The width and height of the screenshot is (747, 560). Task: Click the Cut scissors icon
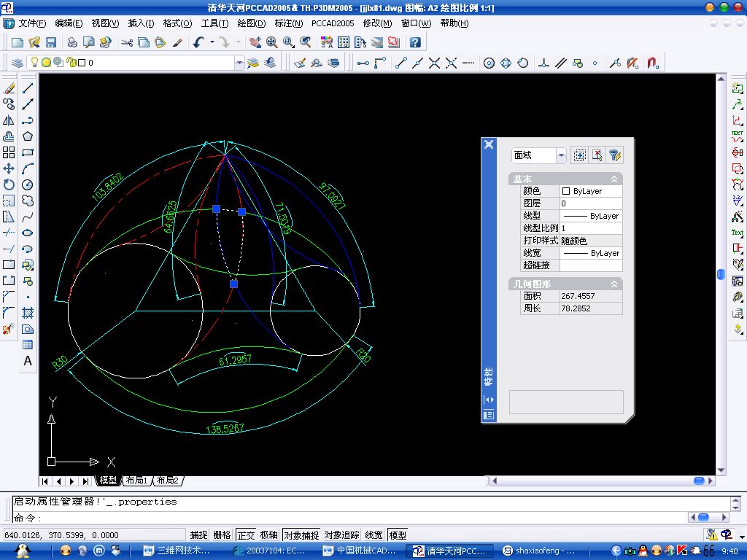[127, 42]
